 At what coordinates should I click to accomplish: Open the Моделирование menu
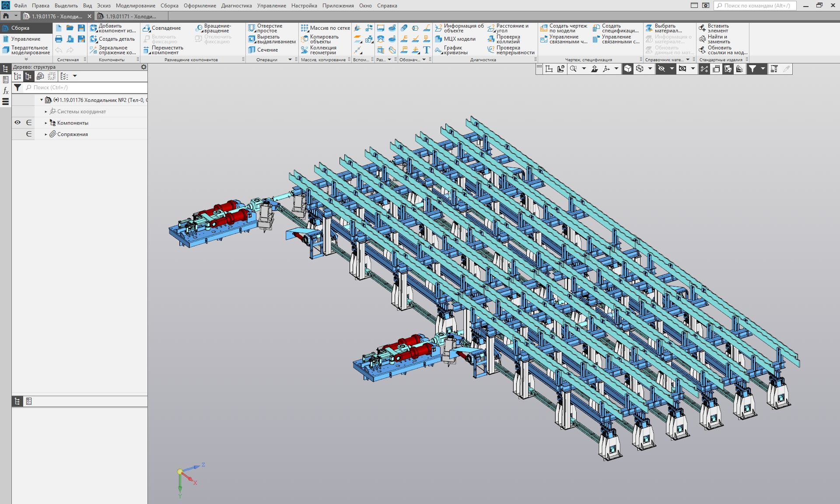(135, 6)
